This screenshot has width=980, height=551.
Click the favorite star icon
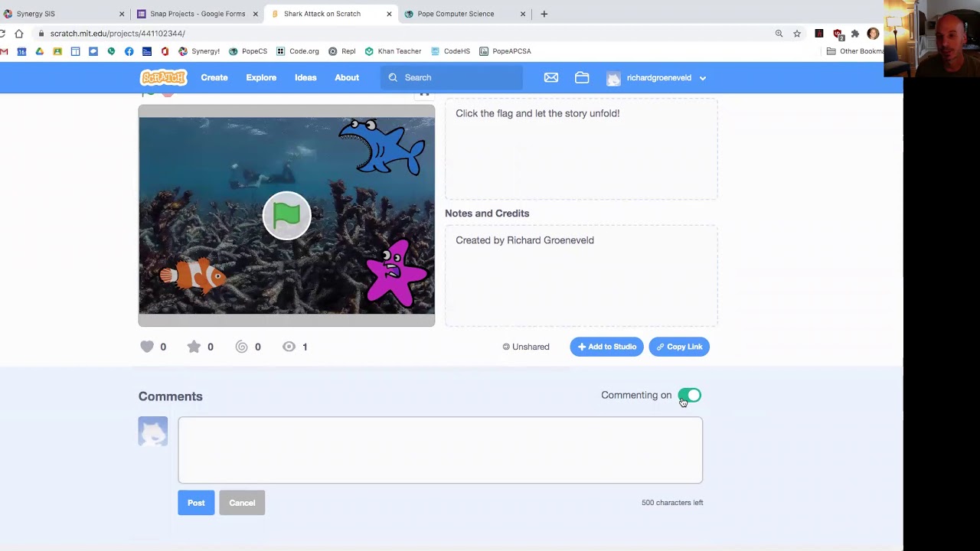pos(194,347)
